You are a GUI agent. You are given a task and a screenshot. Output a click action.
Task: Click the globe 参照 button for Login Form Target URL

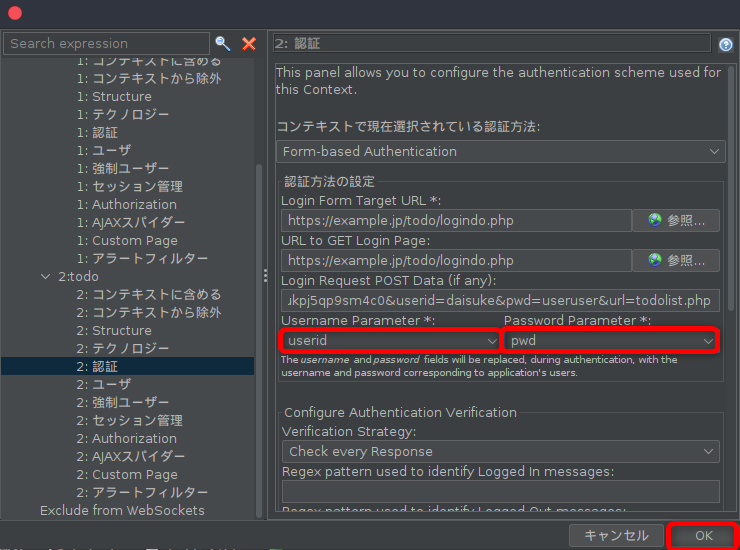(x=676, y=220)
